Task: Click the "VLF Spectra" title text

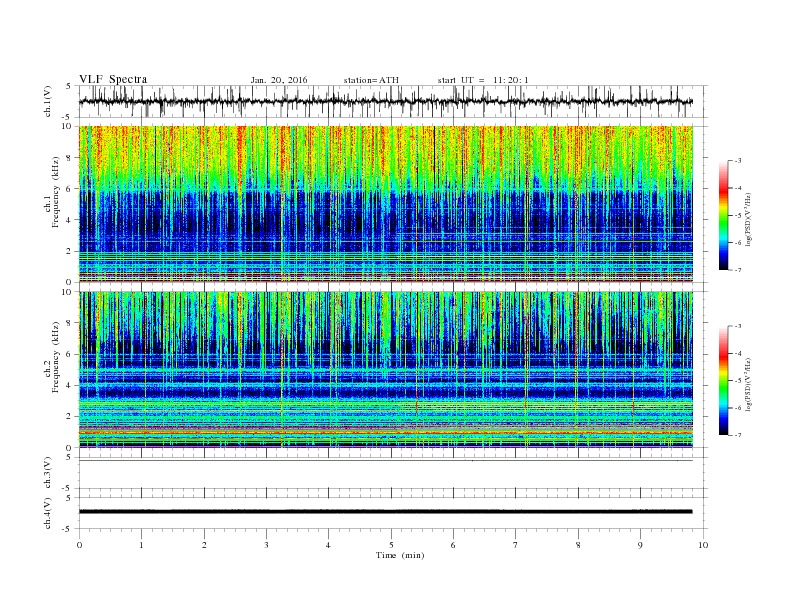Action: [113, 79]
